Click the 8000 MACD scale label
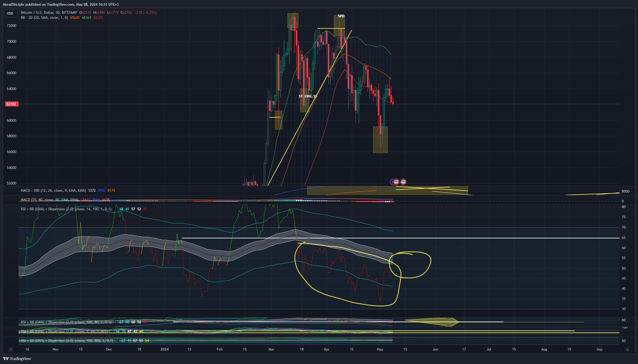The width and height of the screenshot is (638, 364). (625, 191)
